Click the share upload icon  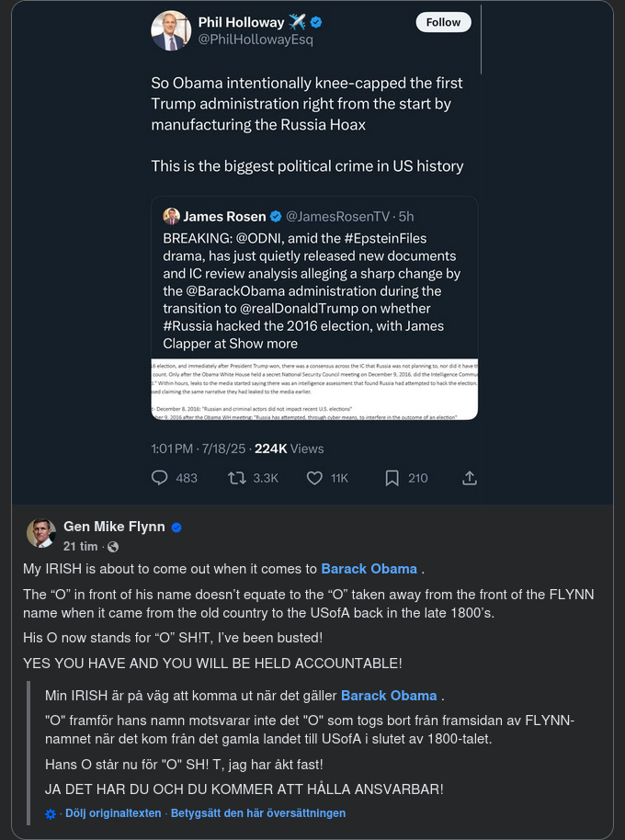pyautogui.click(x=469, y=478)
